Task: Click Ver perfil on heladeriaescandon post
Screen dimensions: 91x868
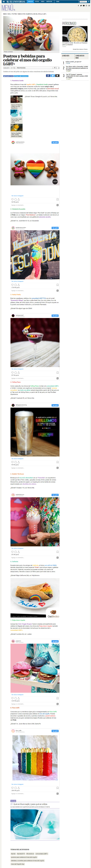Action: [55, 228]
